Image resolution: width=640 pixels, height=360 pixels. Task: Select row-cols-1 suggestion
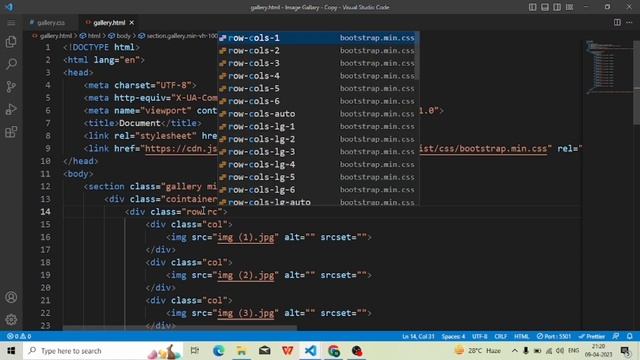click(x=318, y=38)
